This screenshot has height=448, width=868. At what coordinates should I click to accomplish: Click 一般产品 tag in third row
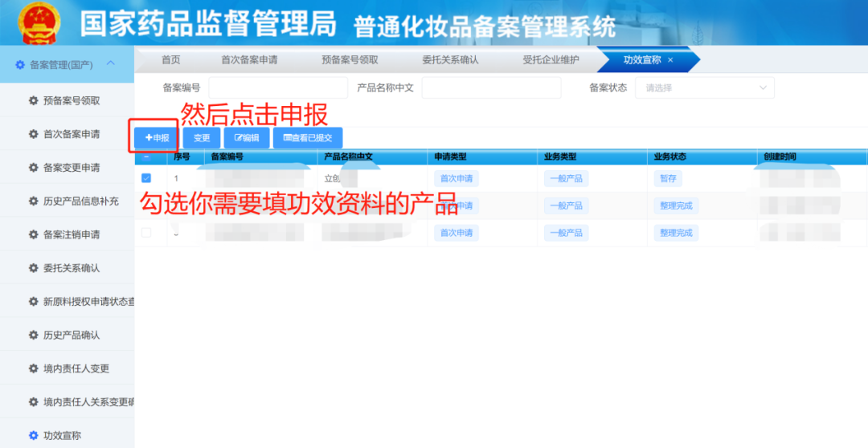pyautogui.click(x=566, y=233)
